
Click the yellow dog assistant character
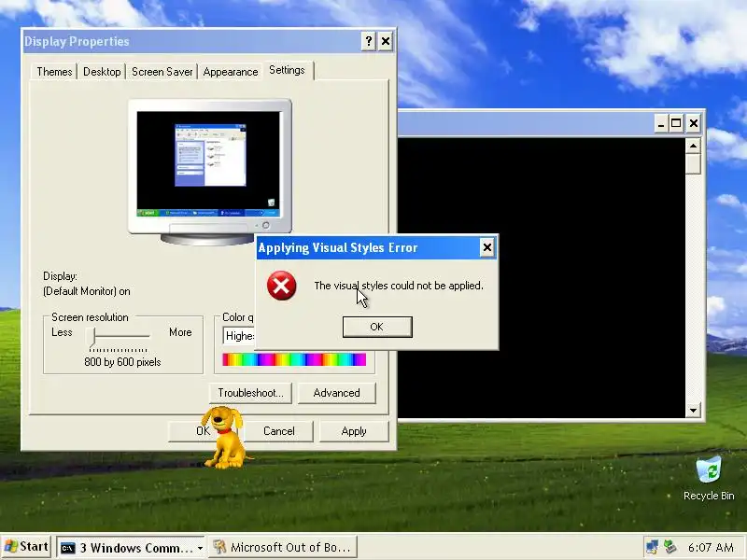(x=225, y=437)
